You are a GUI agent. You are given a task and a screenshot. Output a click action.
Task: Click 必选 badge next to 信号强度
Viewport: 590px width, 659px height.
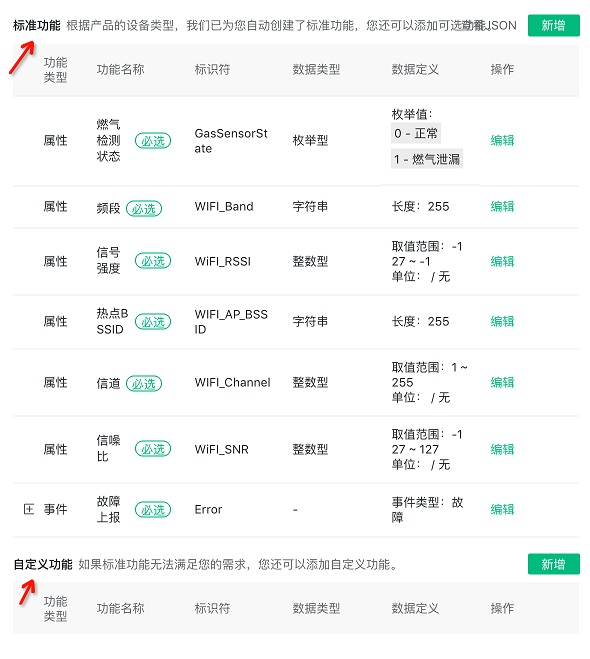coord(153,261)
